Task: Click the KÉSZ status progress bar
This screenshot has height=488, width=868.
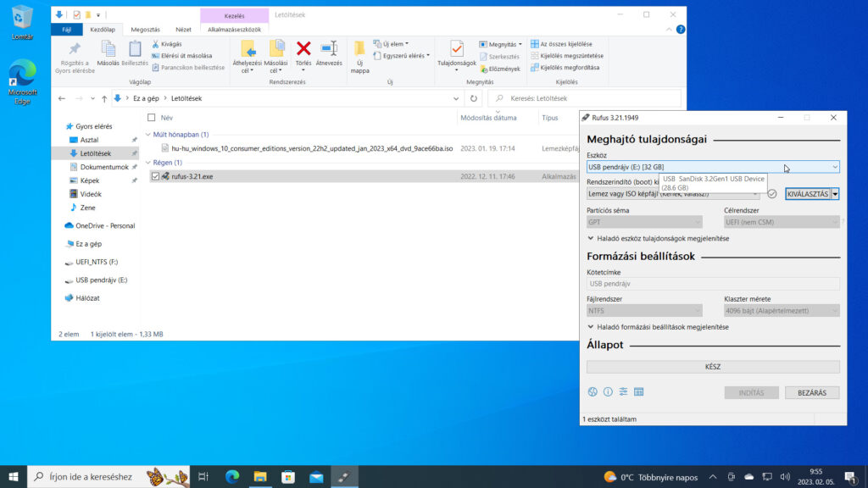Action: tap(713, 366)
